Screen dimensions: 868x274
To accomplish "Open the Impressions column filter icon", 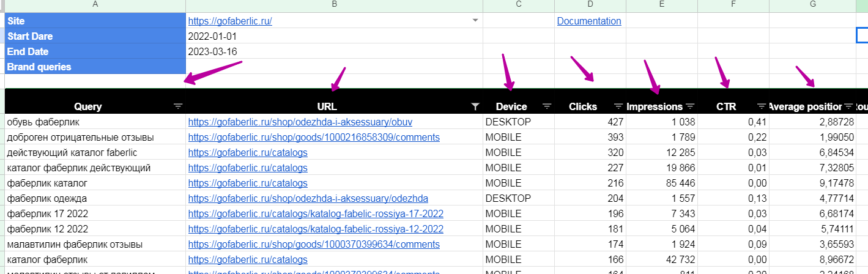I will tap(690, 106).
